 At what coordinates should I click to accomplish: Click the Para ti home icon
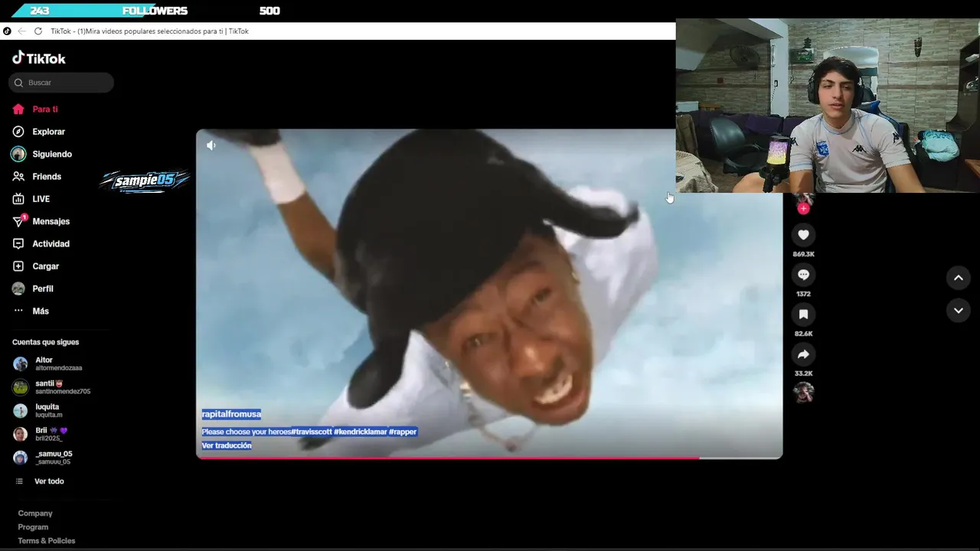[18, 109]
